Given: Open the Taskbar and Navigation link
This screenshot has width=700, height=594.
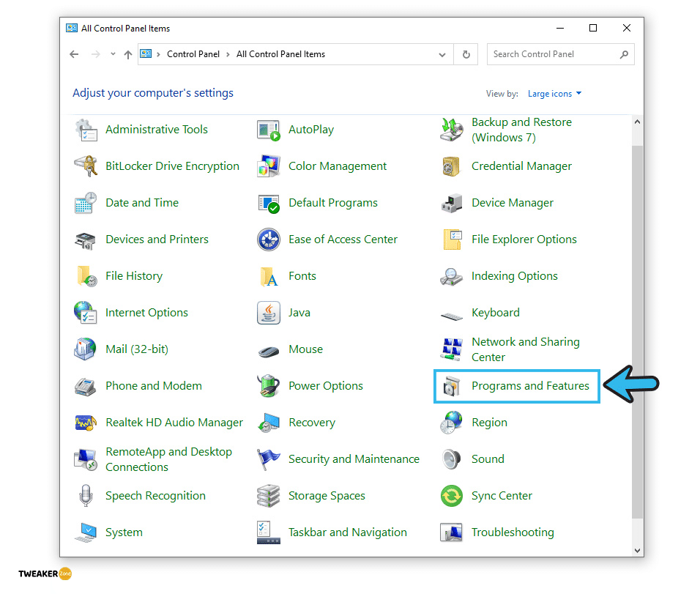Looking at the screenshot, I should (x=347, y=532).
